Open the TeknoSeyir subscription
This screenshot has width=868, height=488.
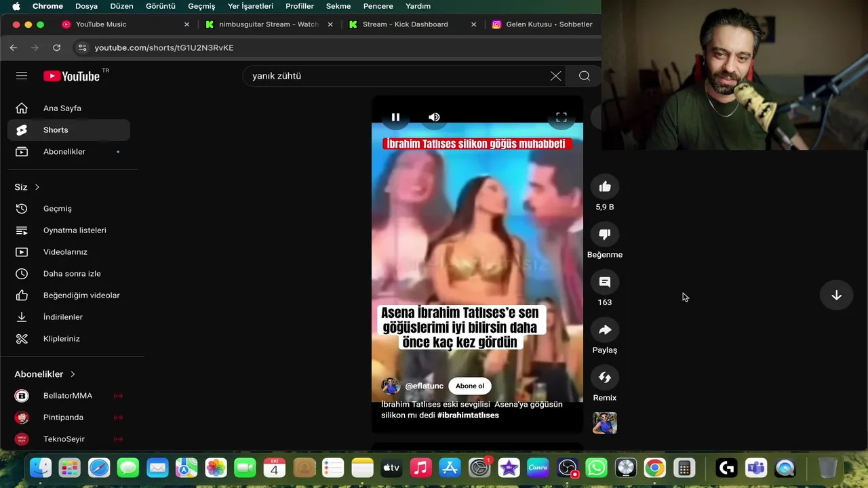[x=68, y=439]
